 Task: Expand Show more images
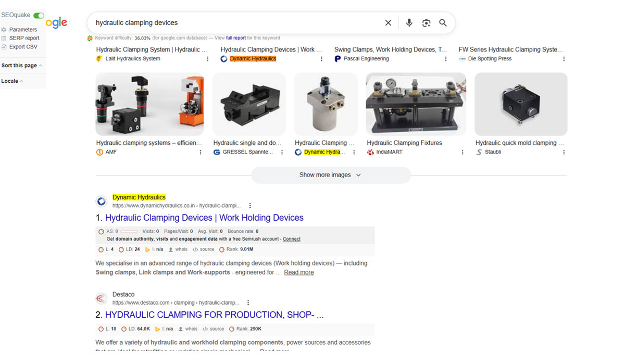pyautogui.click(x=331, y=175)
